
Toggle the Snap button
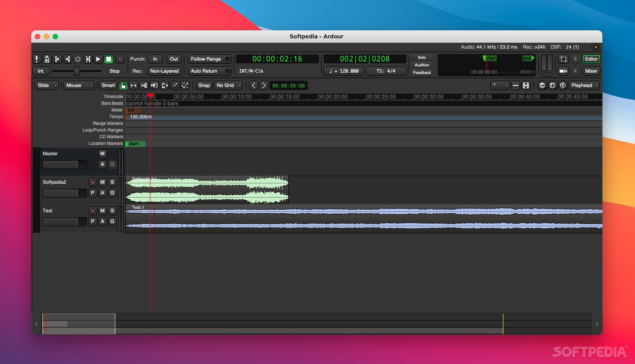tap(204, 85)
